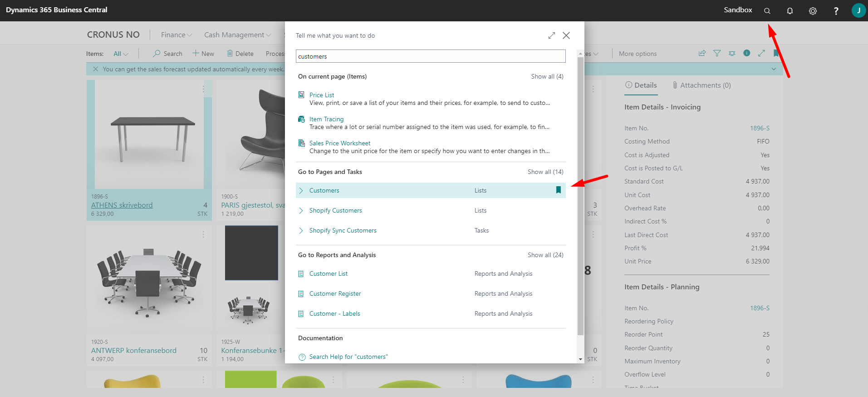Expand the Shopify Customers entry chevron
Image resolution: width=868 pixels, height=397 pixels.
click(x=301, y=210)
